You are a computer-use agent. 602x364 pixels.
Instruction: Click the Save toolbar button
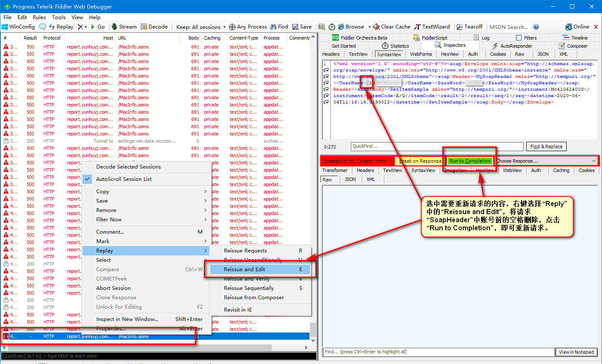click(x=302, y=27)
